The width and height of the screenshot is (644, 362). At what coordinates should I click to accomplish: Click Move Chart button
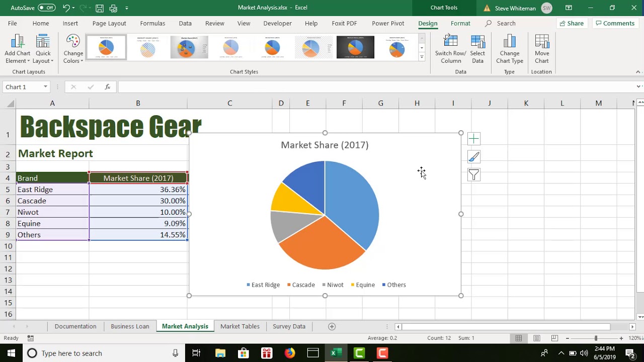(542, 49)
